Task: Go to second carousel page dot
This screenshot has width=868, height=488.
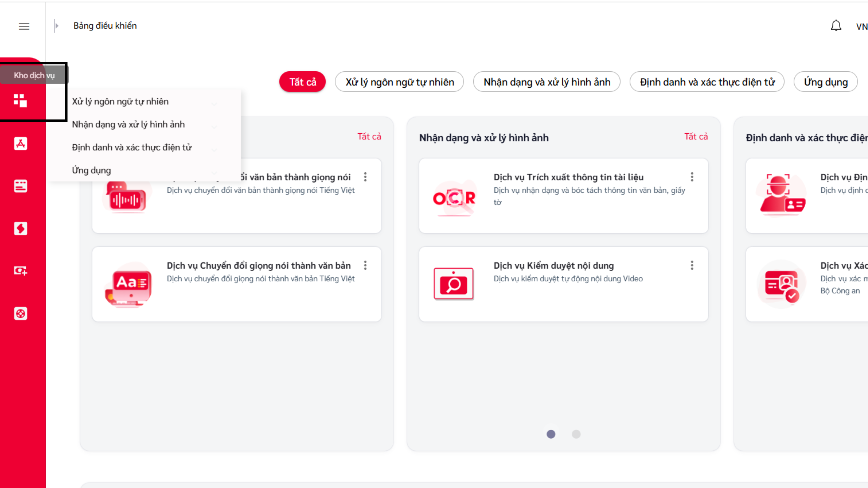Action: click(x=576, y=434)
